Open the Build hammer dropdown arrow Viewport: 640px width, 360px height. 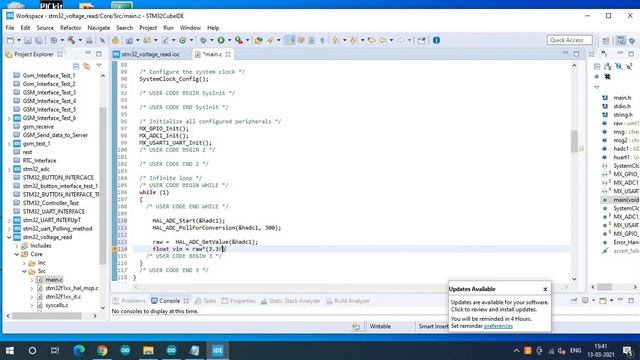click(x=80, y=40)
